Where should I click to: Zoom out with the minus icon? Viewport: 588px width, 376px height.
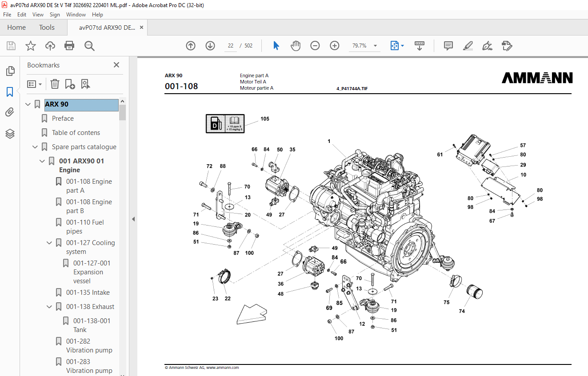[315, 46]
